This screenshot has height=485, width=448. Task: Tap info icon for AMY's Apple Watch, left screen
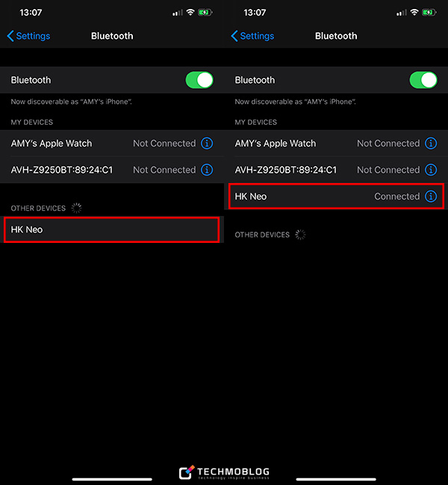(x=208, y=143)
